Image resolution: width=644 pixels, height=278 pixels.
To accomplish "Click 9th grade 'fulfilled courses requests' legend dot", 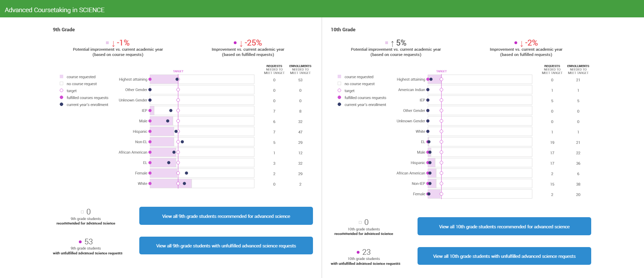I will point(61,97).
